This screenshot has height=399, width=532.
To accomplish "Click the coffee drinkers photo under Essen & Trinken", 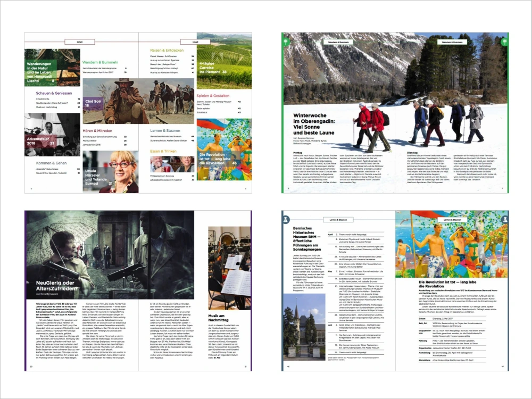I will pyautogui.click(x=172, y=164).
